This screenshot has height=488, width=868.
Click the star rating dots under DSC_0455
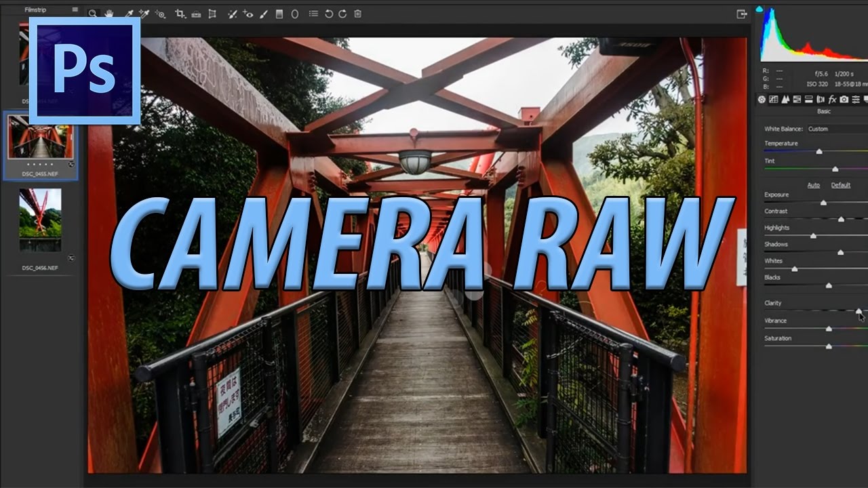pos(40,165)
